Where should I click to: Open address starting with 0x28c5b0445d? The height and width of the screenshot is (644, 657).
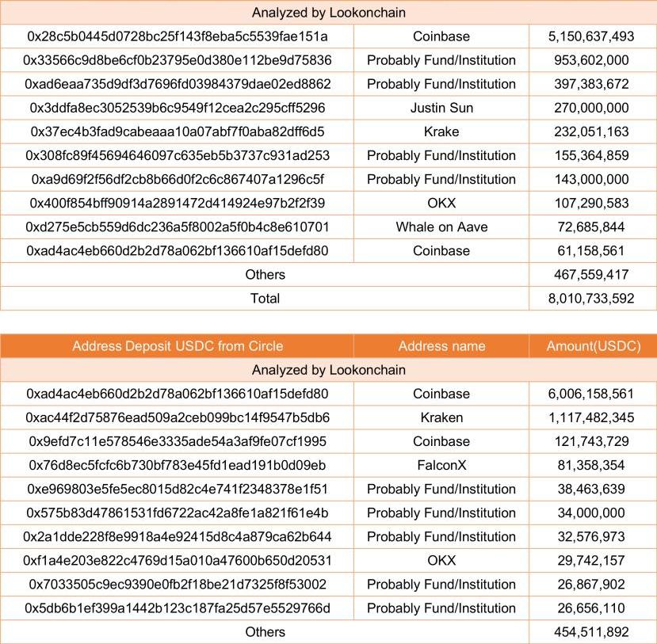pyautogui.click(x=177, y=36)
